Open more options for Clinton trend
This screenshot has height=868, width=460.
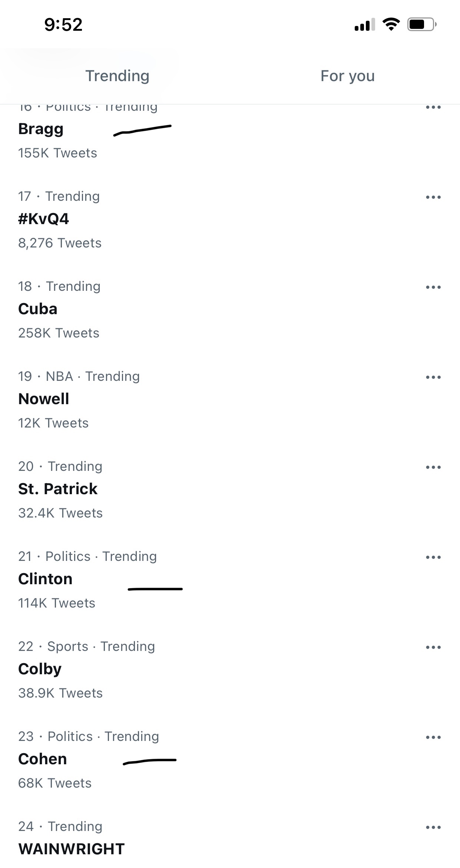pos(433,557)
